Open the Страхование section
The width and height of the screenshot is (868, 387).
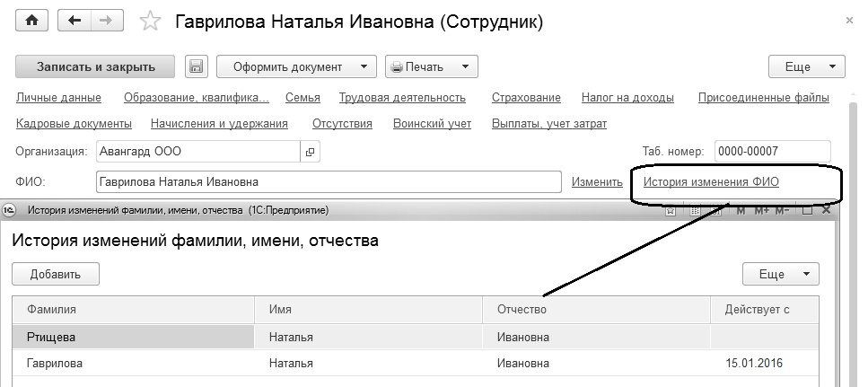(x=526, y=98)
